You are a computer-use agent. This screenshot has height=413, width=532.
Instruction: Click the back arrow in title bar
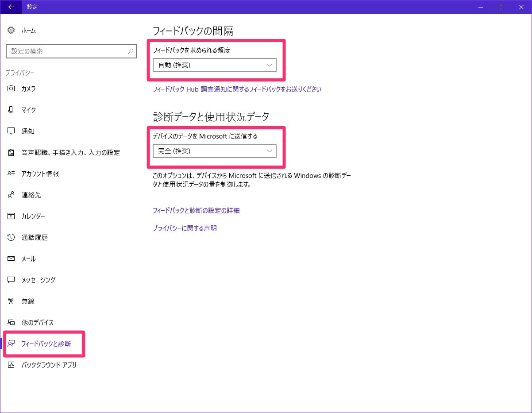(11, 7)
